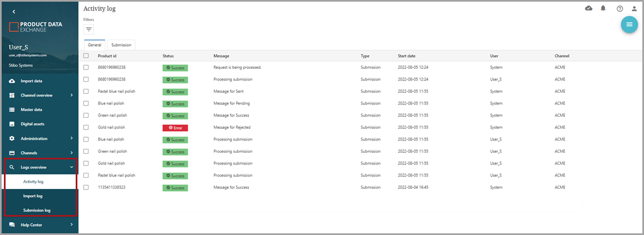
Task: Open Import data in the sidebar
Action: pos(31,81)
